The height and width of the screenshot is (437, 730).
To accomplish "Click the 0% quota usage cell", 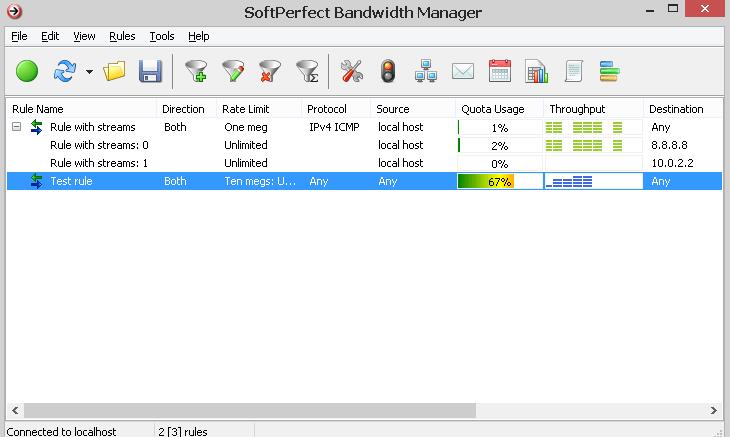I will coord(500,163).
